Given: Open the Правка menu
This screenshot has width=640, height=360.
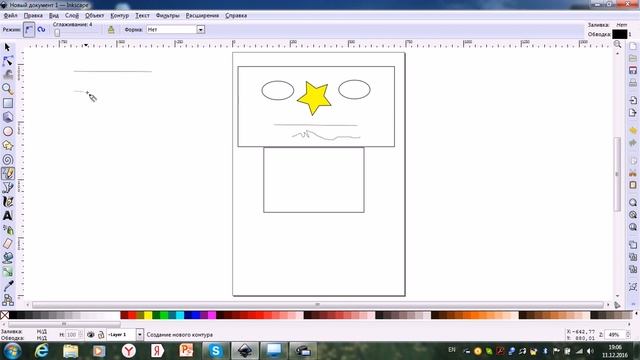Looking at the screenshot, I should tap(33, 16).
